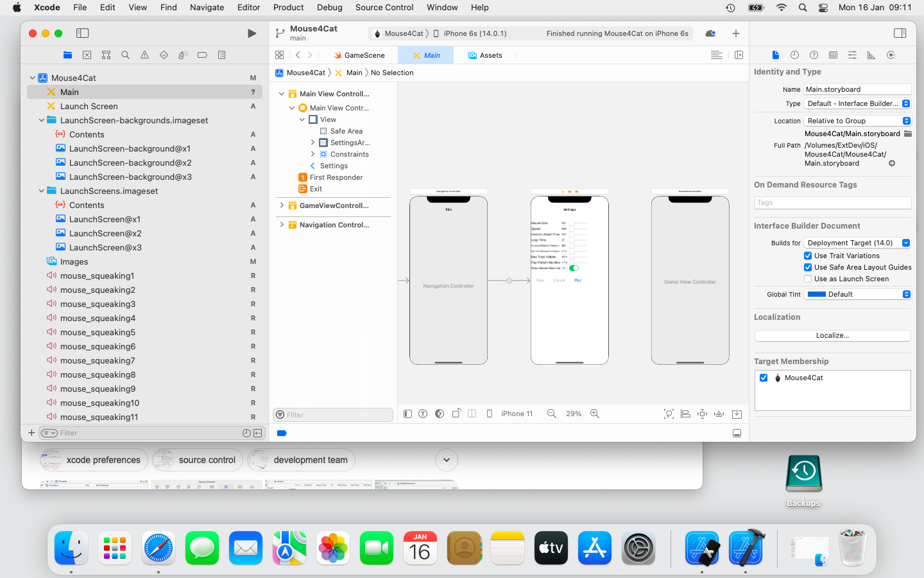
Task: Select mouse_squeaking5 in file navigator
Action: (x=98, y=332)
